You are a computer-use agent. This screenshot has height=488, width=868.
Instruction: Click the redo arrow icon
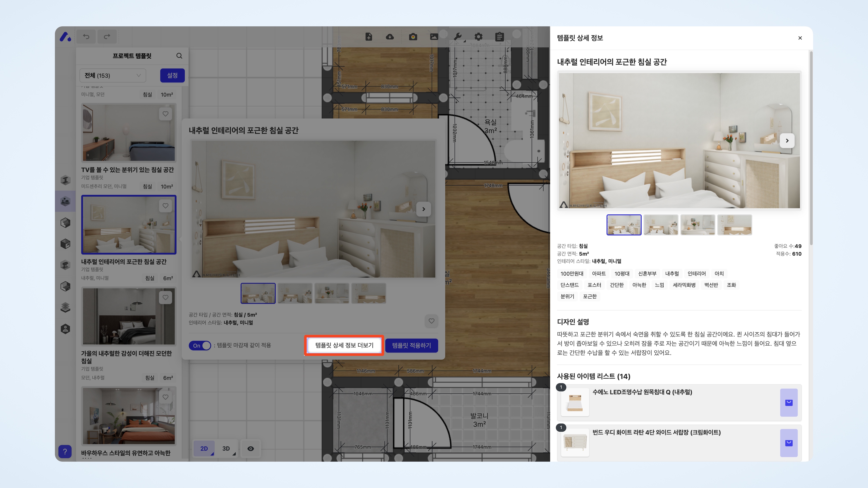click(x=107, y=36)
